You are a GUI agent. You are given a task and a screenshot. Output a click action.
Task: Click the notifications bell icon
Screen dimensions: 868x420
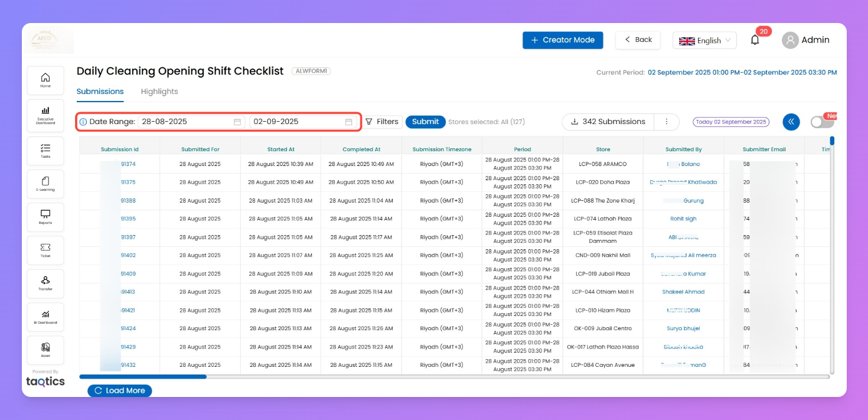(x=755, y=40)
